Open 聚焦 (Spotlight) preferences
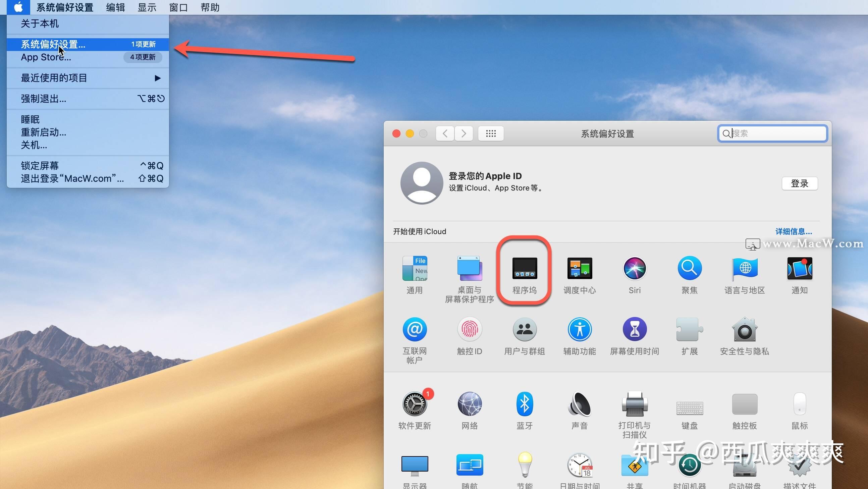This screenshot has height=489, width=868. (x=690, y=269)
